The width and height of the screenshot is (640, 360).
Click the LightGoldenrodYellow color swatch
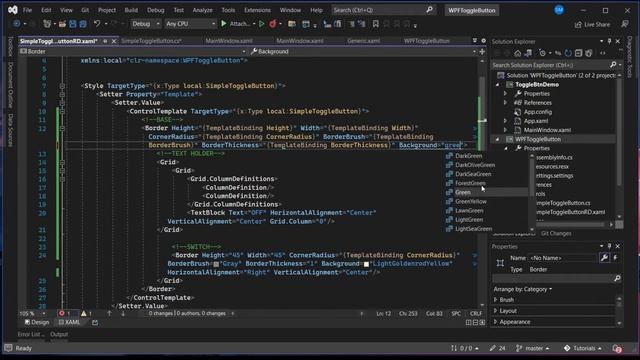[x=366, y=264]
